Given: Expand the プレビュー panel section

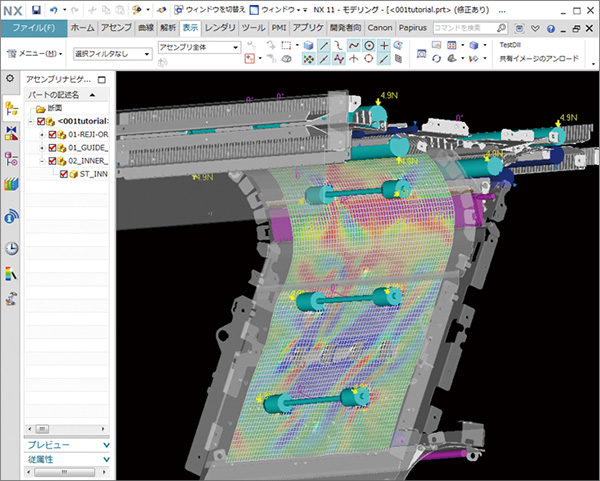Looking at the screenshot, I should pos(67,445).
